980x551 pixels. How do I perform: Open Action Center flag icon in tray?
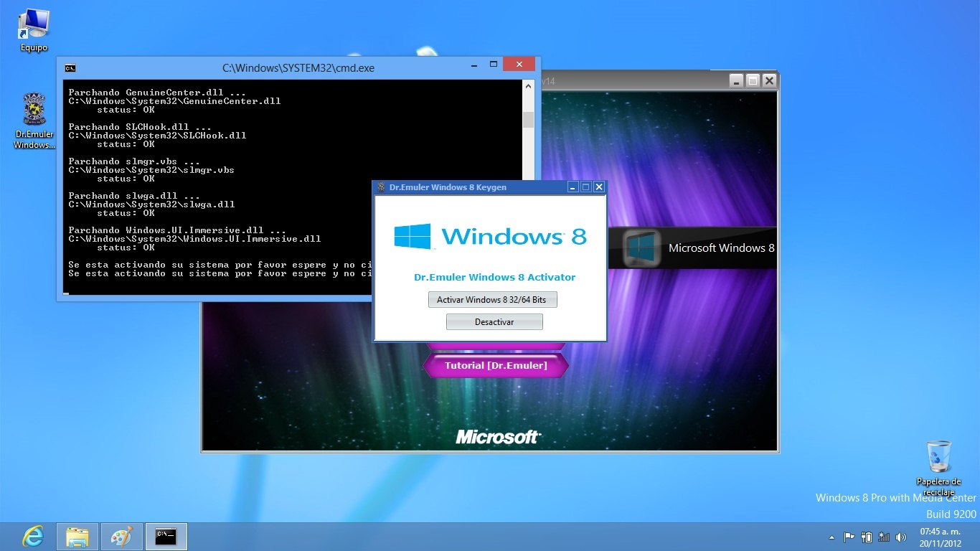coord(849,537)
